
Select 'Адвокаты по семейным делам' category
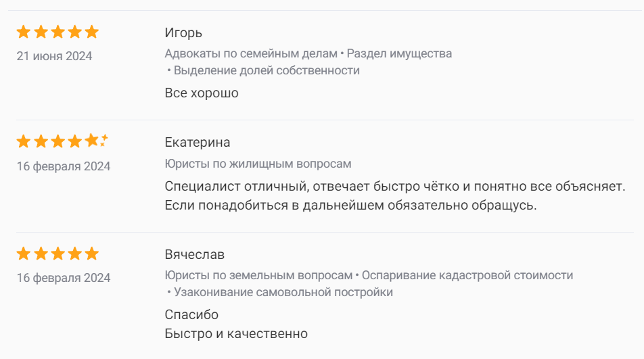coord(250,53)
